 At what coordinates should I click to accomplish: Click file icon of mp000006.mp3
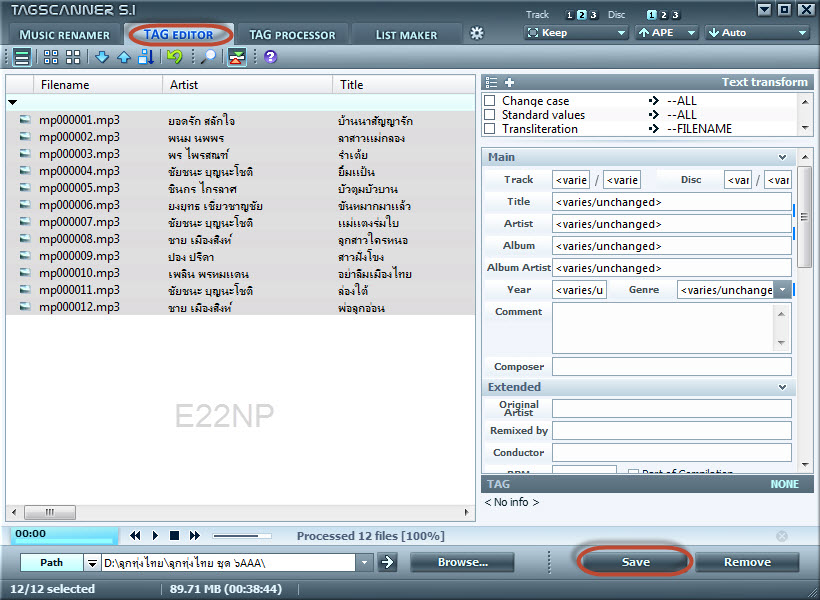tap(25, 205)
